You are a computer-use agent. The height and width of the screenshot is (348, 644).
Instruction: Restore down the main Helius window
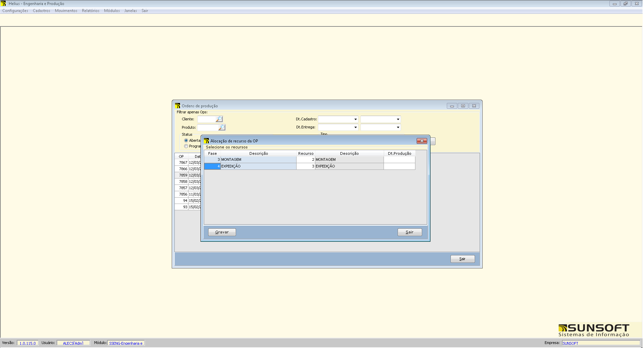625,3
